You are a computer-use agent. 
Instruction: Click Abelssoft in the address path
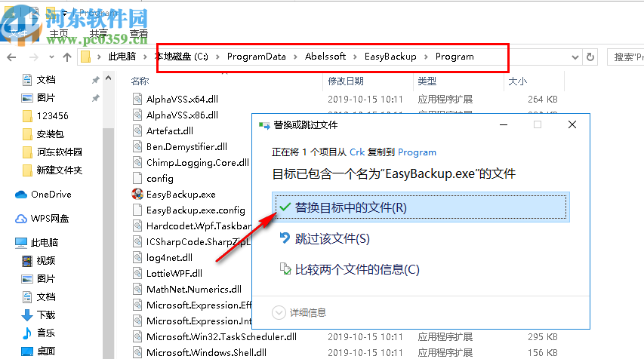point(325,57)
